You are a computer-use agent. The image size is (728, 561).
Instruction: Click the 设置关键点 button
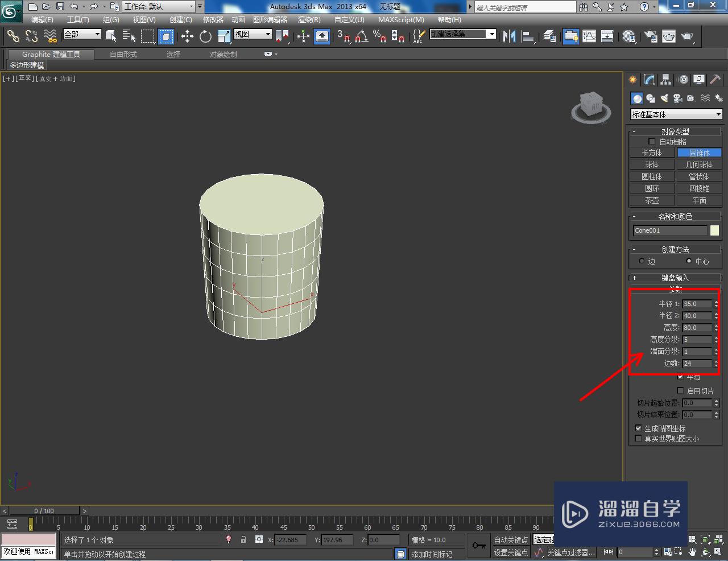[x=511, y=552]
